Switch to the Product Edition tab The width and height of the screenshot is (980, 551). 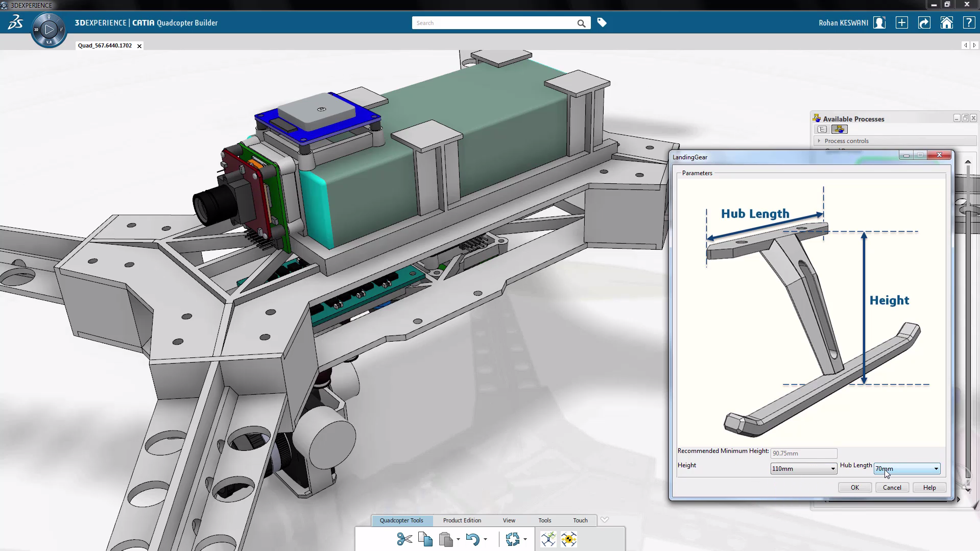[x=461, y=520]
